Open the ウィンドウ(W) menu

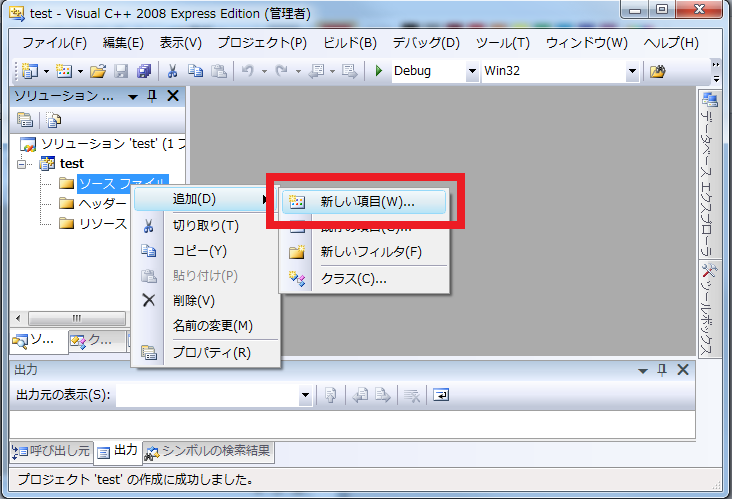pyautogui.click(x=586, y=43)
